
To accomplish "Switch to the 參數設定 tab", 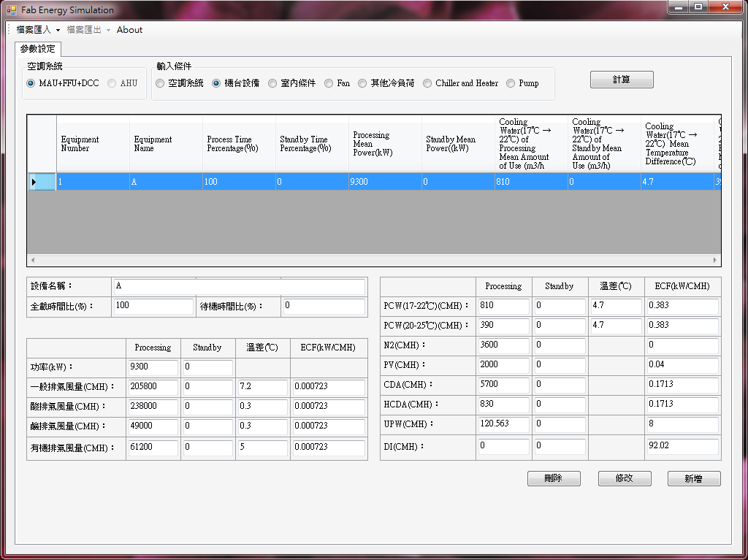I will tap(38, 49).
